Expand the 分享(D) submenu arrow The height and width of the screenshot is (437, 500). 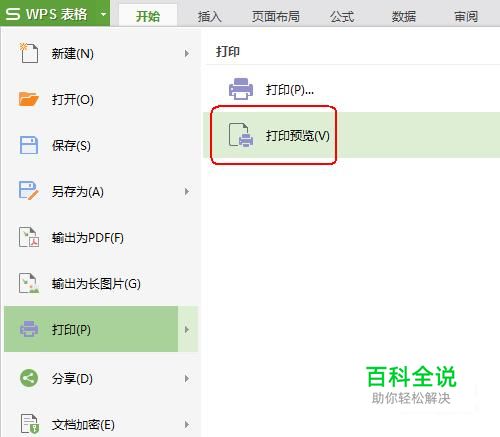click(x=187, y=378)
